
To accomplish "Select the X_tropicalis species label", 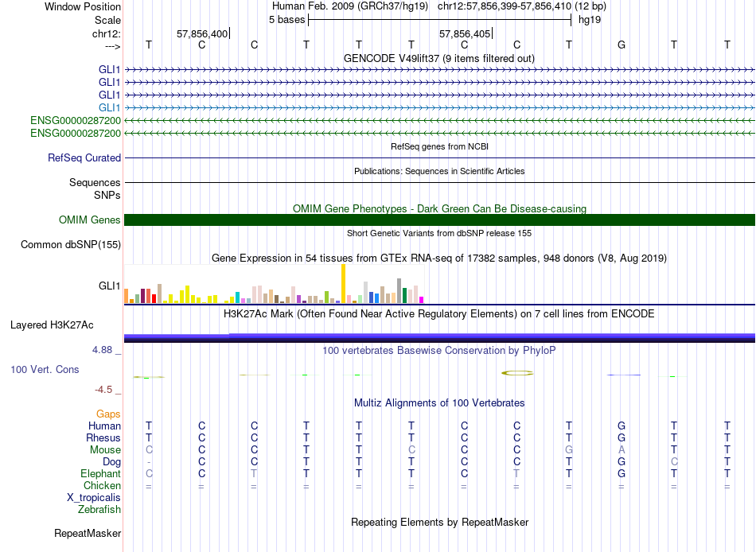I will point(94,498).
